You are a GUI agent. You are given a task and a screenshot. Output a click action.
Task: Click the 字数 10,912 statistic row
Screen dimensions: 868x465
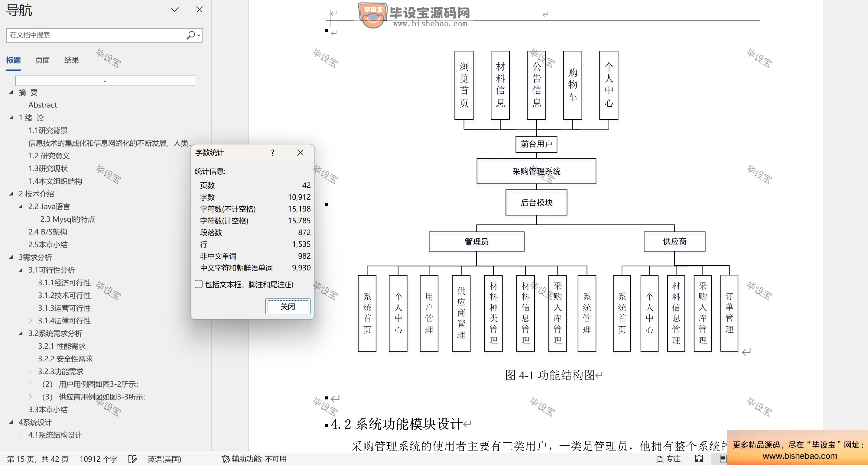pos(255,197)
